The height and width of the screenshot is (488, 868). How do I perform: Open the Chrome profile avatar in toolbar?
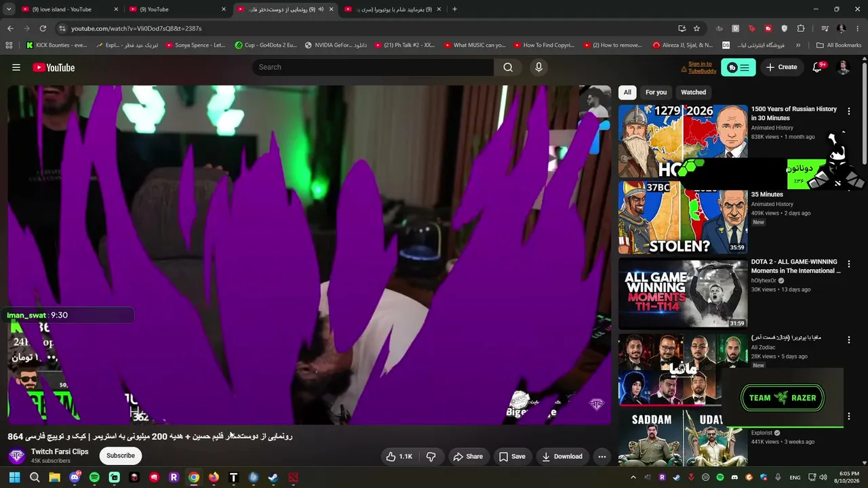(842, 28)
